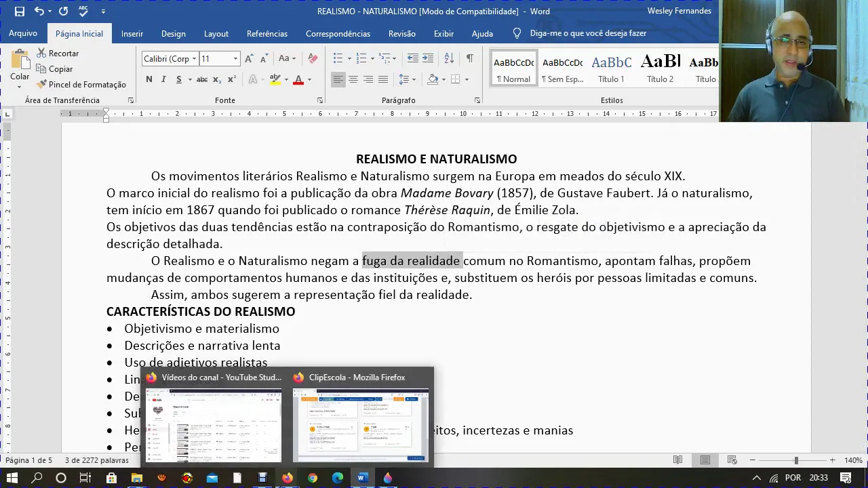Center-align the paragraph
The image size is (868, 488).
pos(353,80)
